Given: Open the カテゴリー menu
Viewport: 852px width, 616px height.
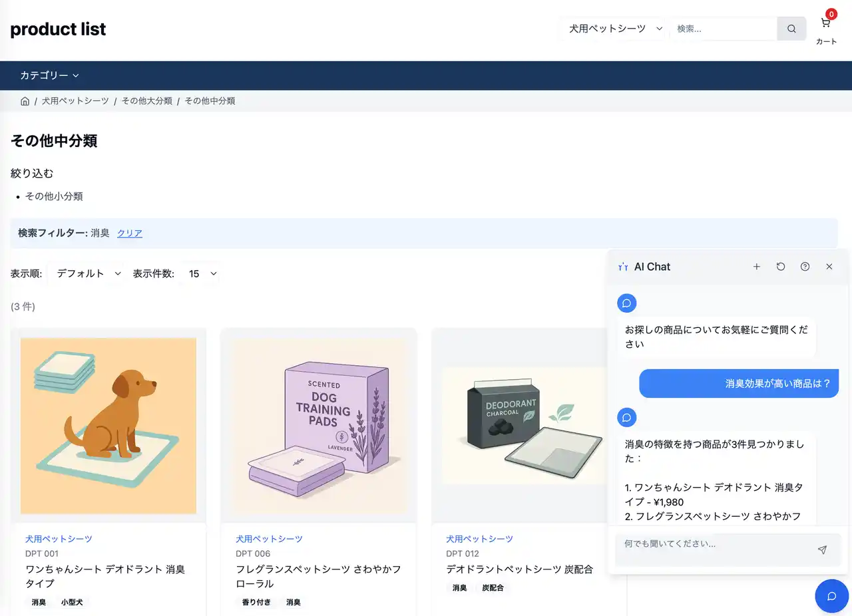Looking at the screenshot, I should click(x=49, y=76).
